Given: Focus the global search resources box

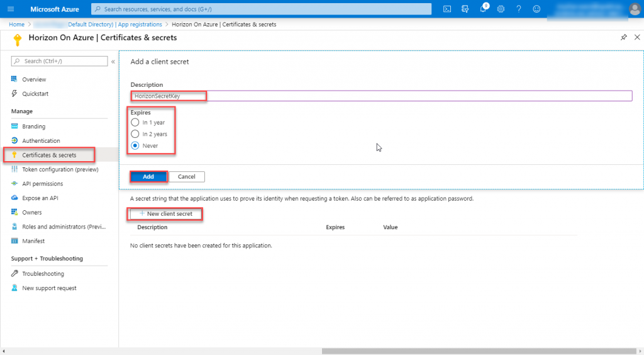Looking at the screenshot, I should [261, 9].
